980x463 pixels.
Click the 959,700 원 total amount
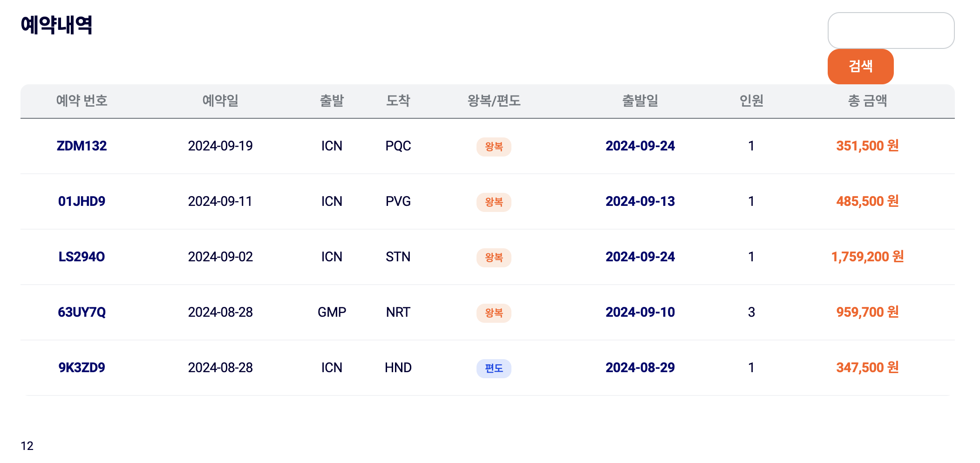coord(867,312)
